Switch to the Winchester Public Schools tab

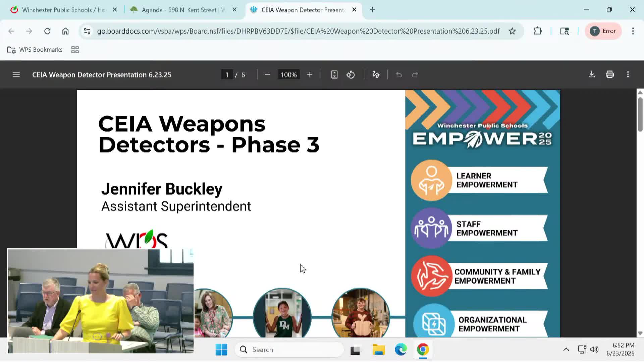[x=63, y=10]
